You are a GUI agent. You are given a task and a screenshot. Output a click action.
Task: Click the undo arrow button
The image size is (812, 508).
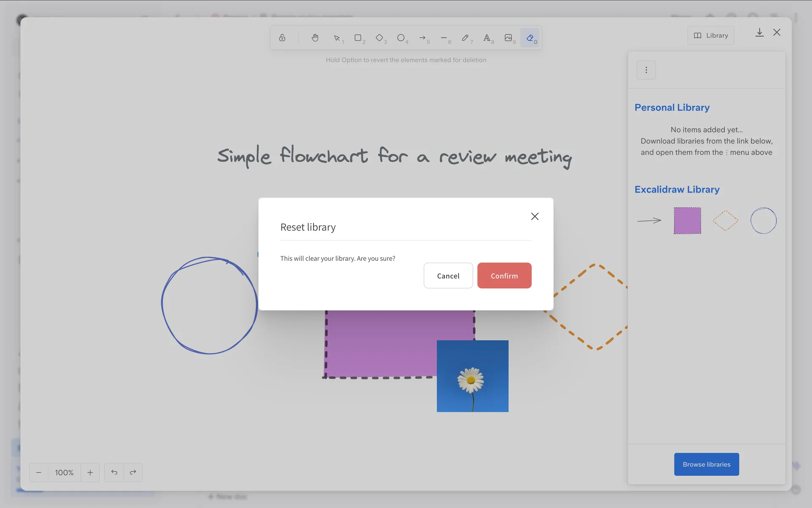[x=114, y=472]
